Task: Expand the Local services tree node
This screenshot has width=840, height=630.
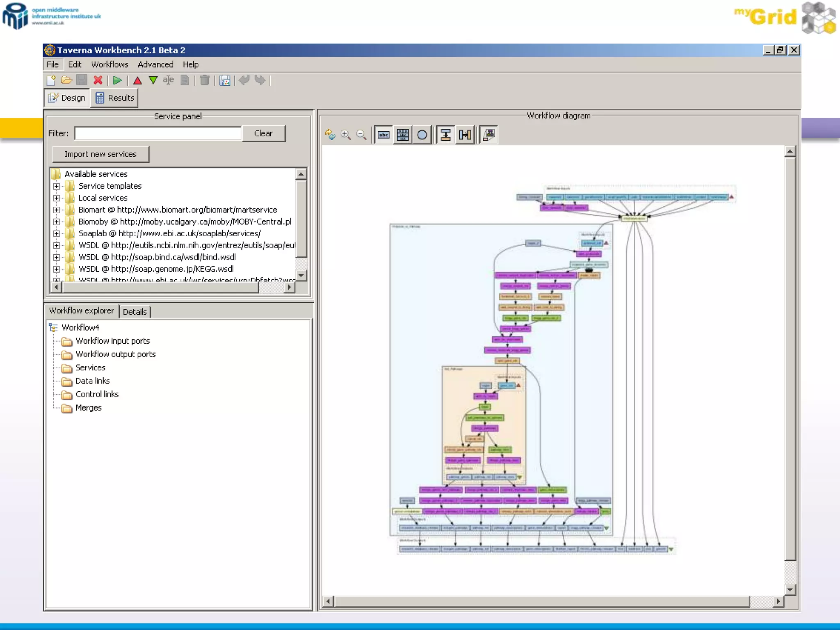Action: (x=57, y=198)
